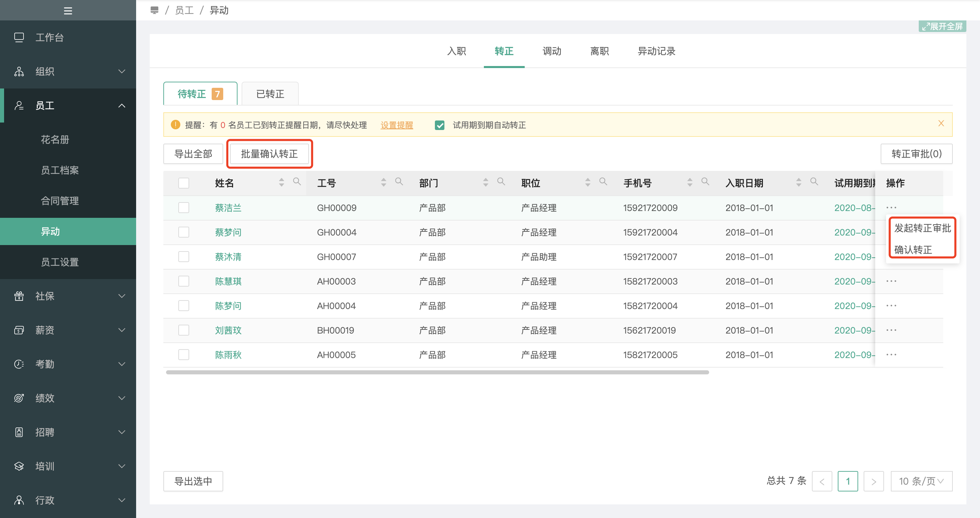The height and width of the screenshot is (518, 980).
Task: Close the yellow reminder banner
Action: point(941,124)
